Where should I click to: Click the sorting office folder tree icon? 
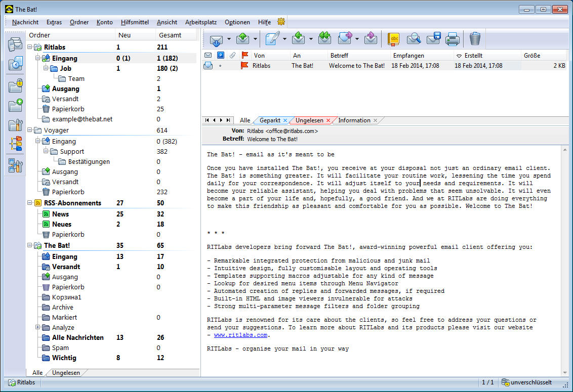click(x=16, y=144)
